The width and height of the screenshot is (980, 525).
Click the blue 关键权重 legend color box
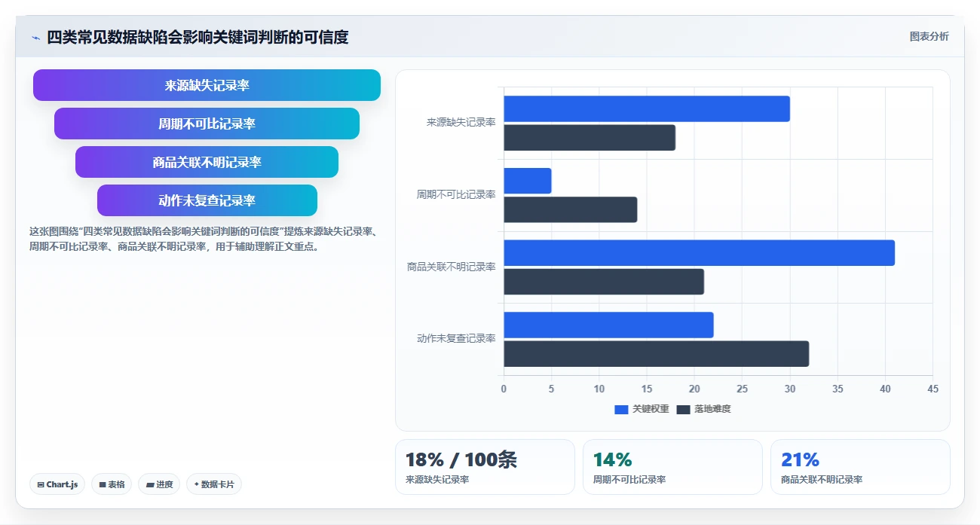tap(621, 409)
